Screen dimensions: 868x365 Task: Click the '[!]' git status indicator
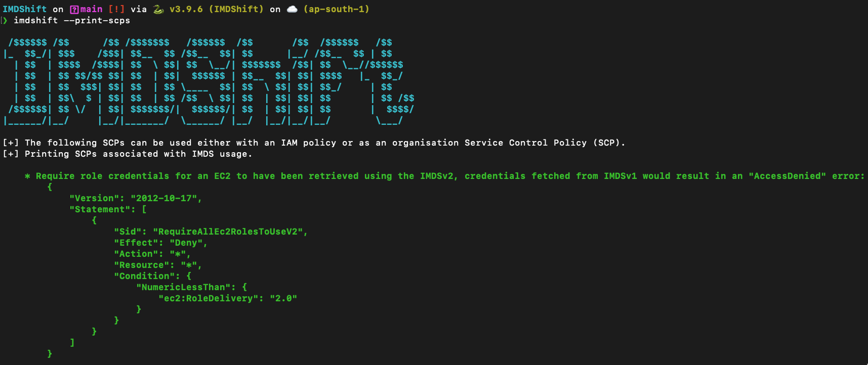tap(116, 9)
